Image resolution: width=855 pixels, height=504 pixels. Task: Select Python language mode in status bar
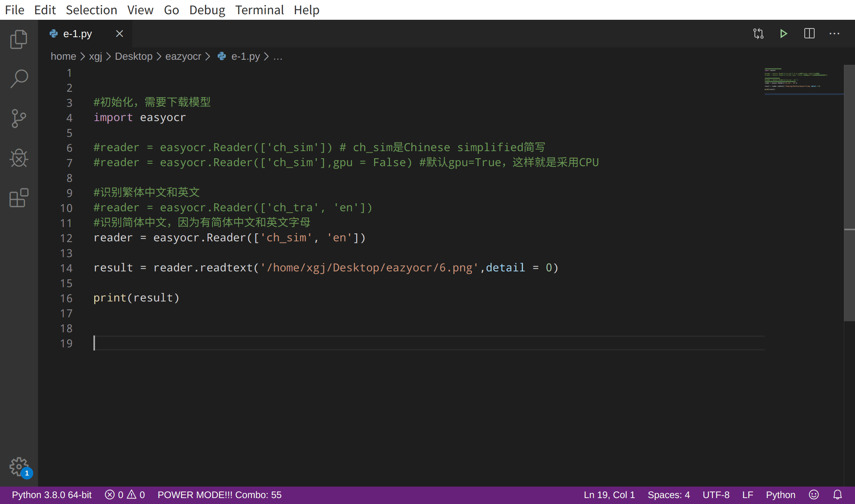click(x=780, y=495)
